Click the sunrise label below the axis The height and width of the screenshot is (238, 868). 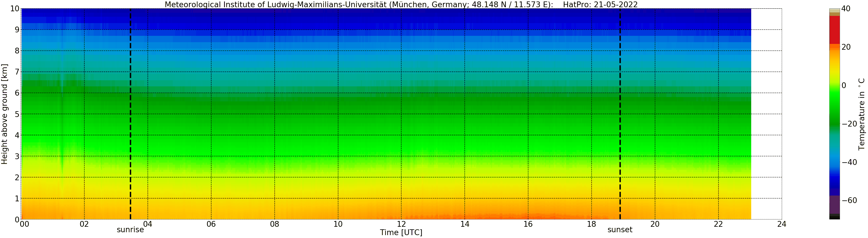pos(130,230)
